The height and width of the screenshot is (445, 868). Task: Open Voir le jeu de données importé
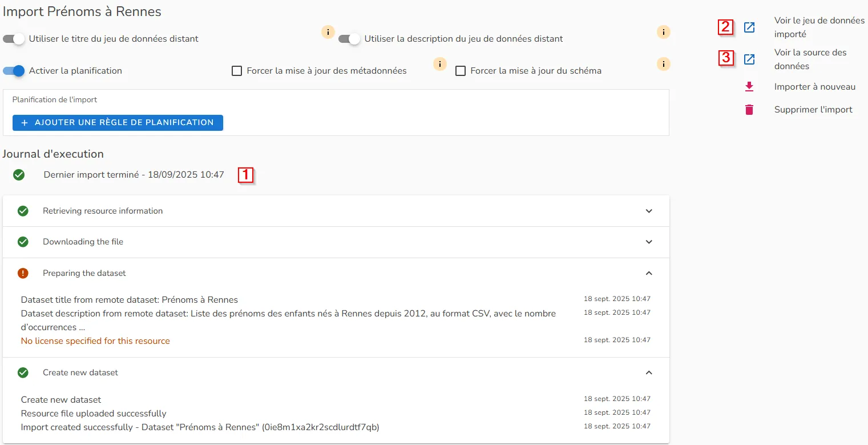tap(819, 27)
